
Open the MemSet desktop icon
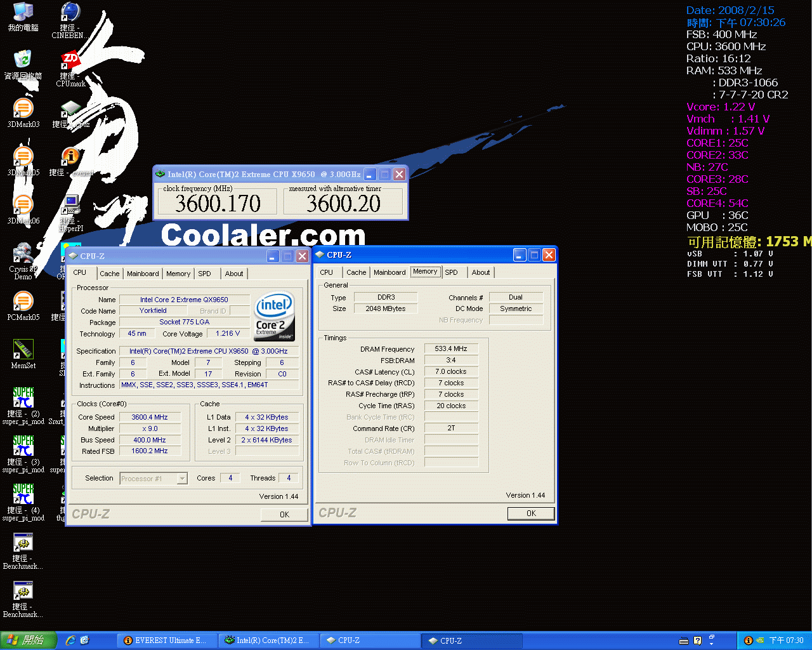(23, 355)
